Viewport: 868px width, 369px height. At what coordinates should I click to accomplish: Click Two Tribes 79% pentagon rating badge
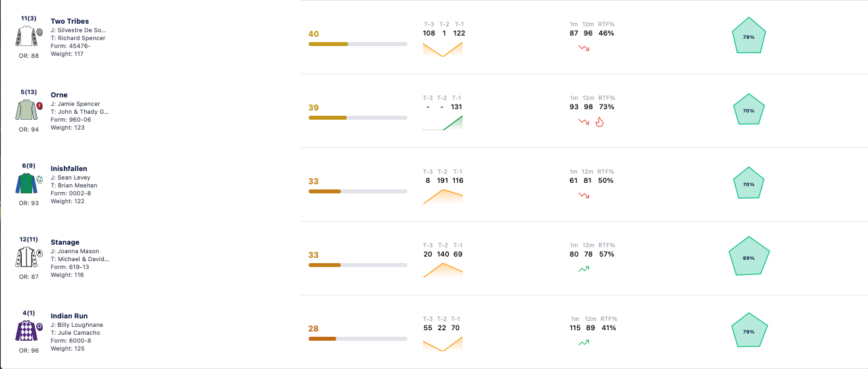(749, 37)
